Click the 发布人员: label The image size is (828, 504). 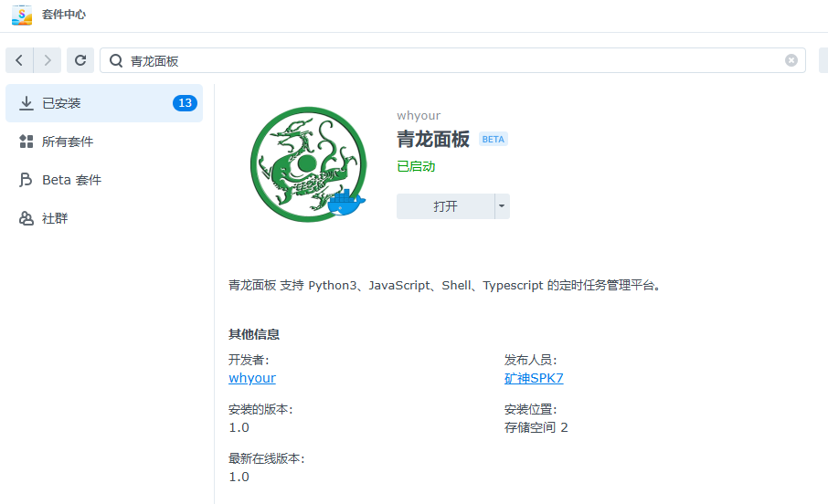pos(531,360)
